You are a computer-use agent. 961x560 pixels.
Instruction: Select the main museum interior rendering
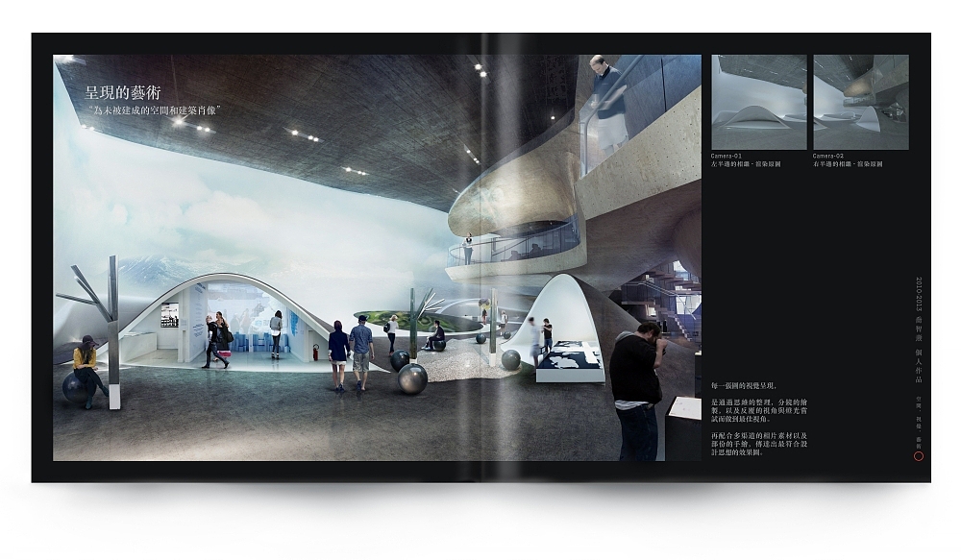pyautogui.click(x=377, y=257)
